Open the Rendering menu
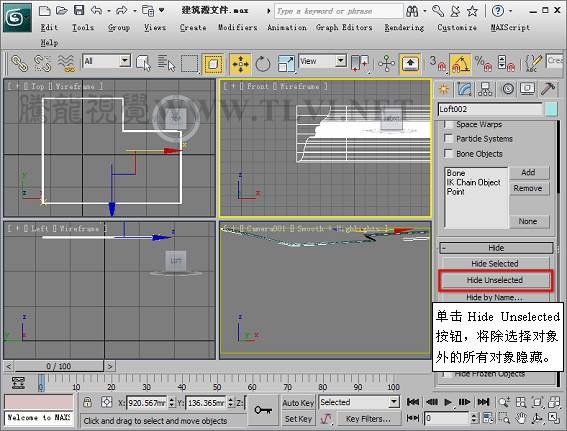The image size is (567, 431). (x=404, y=27)
